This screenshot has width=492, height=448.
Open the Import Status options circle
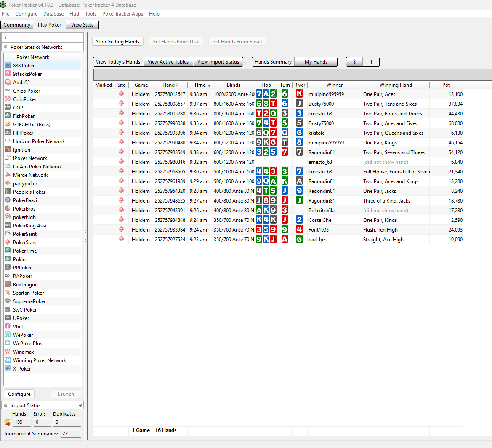tap(80, 405)
